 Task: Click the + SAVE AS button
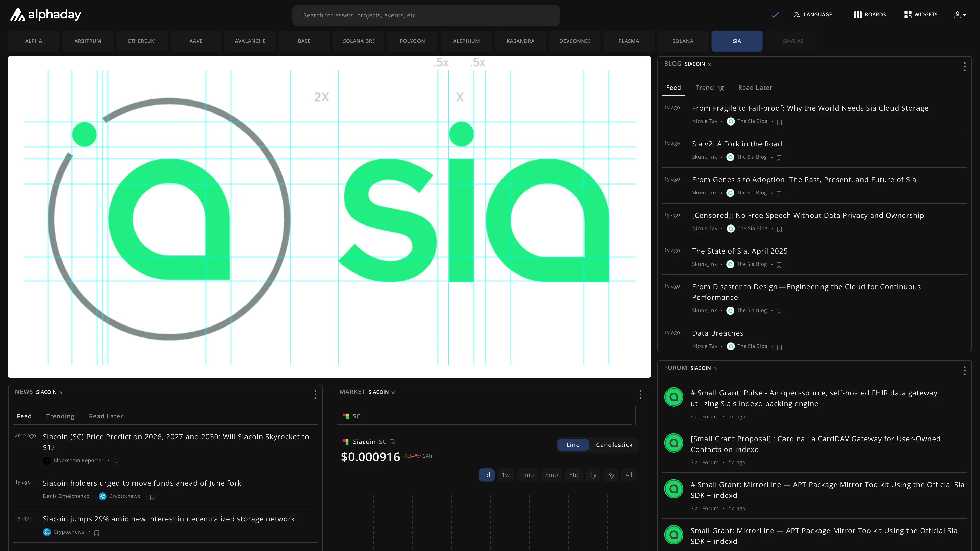(791, 41)
